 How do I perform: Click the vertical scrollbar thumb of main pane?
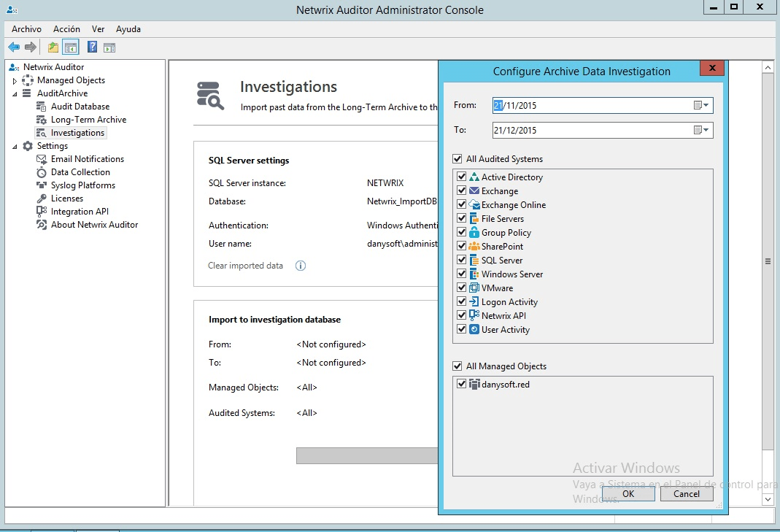click(x=768, y=261)
